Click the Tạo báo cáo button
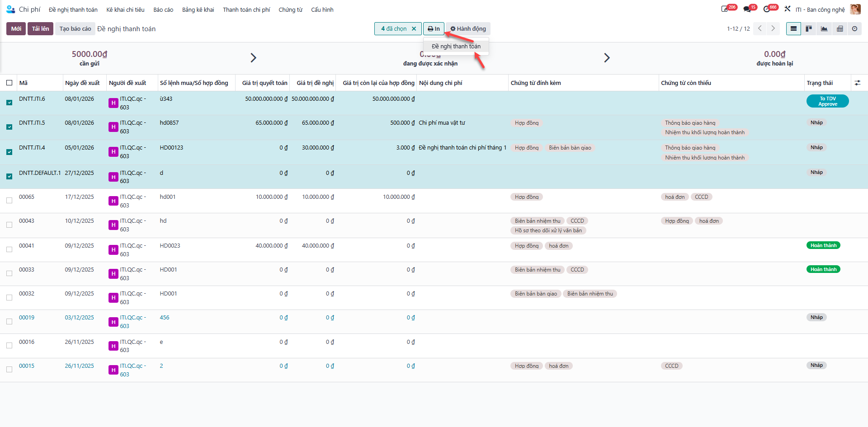The width and height of the screenshot is (868, 427). pyautogui.click(x=75, y=29)
